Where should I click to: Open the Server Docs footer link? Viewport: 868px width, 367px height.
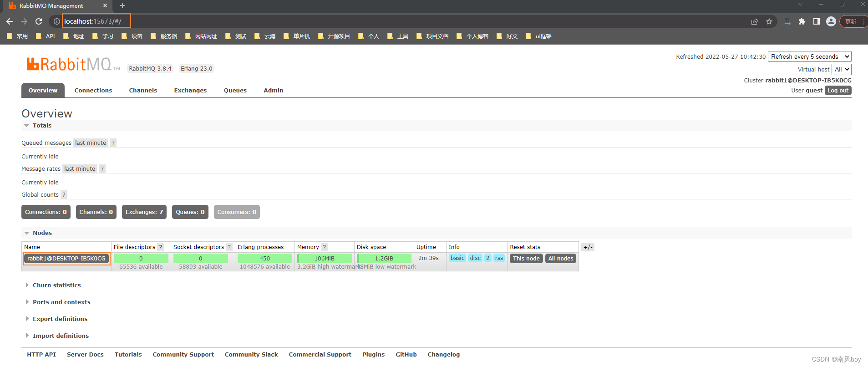pyautogui.click(x=85, y=355)
